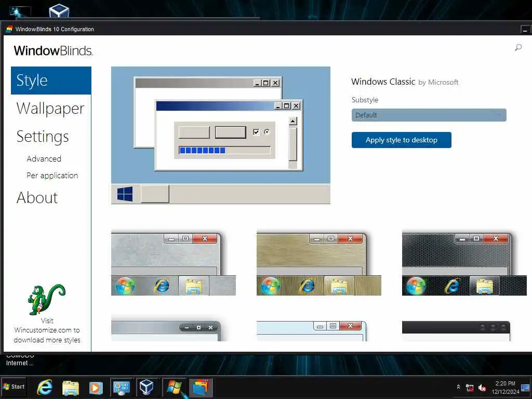Select the light blue Aero style thumbnail

pyautogui.click(x=312, y=331)
